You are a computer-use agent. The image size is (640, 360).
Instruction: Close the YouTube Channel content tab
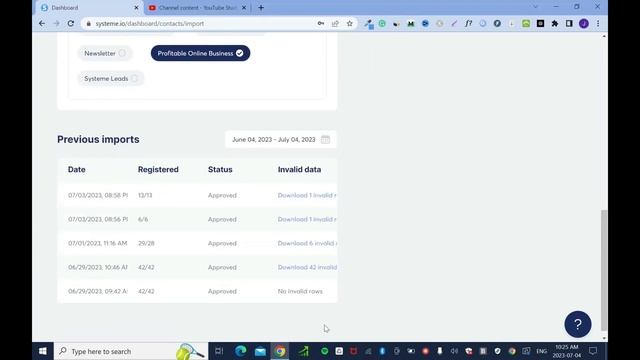click(x=244, y=8)
